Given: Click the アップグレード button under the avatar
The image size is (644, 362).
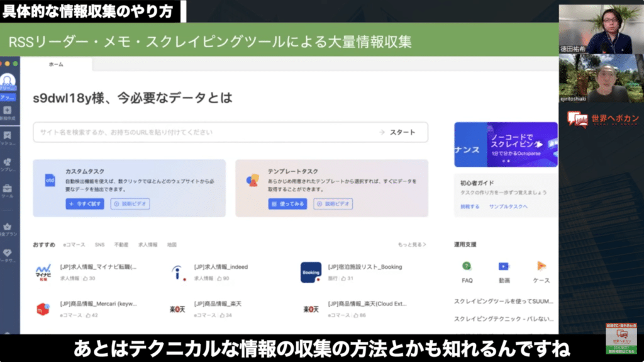Looking at the screenshot, I should 8,98.
